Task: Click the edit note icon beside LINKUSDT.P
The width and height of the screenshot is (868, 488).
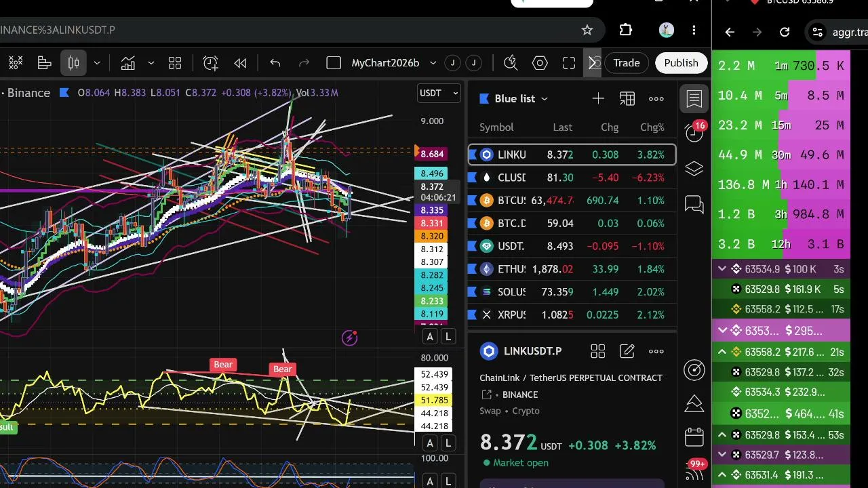Action: 627,351
